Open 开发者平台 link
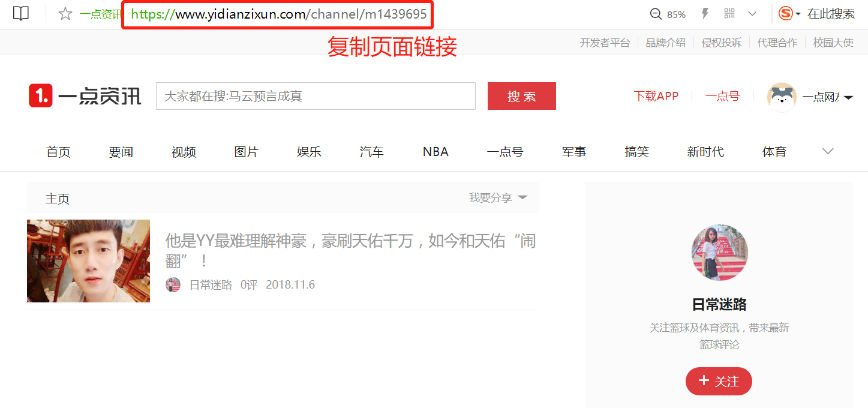The width and height of the screenshot is (868, 408). point(605,43)
